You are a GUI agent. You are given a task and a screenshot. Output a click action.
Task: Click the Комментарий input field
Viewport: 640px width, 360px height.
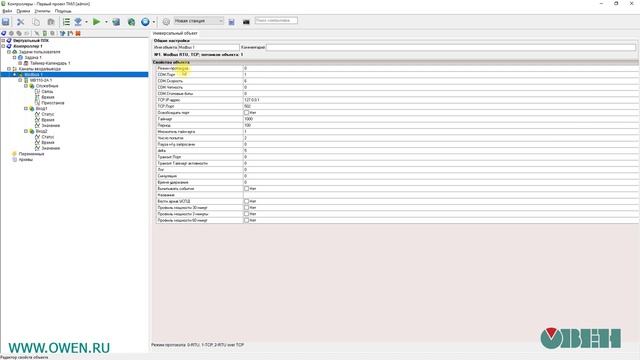coord(451,47)
